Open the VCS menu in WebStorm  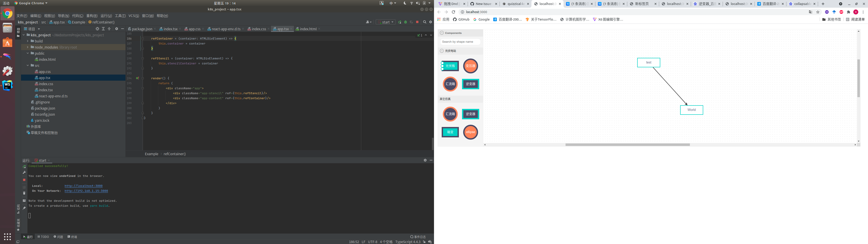point(134,16)
